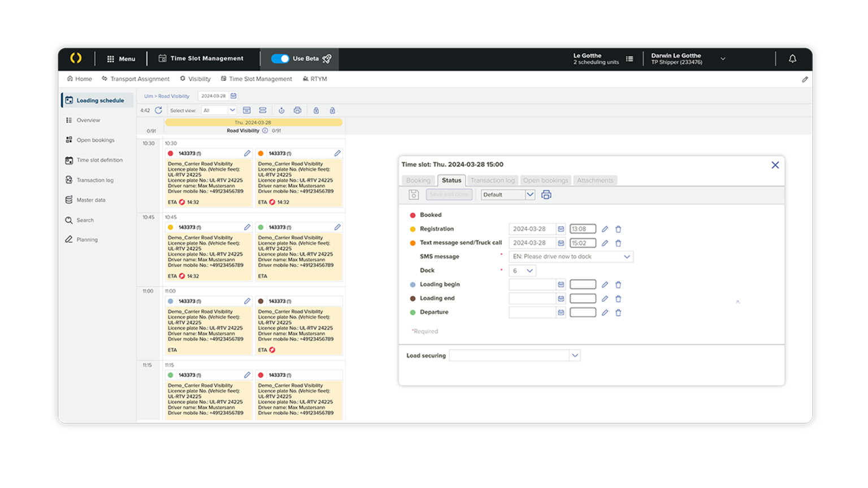Click the Ulm > Road Visibility breadcrumb link
This screenshot has height=488, width=868.
pyautogui.click(x=166, y=95)
